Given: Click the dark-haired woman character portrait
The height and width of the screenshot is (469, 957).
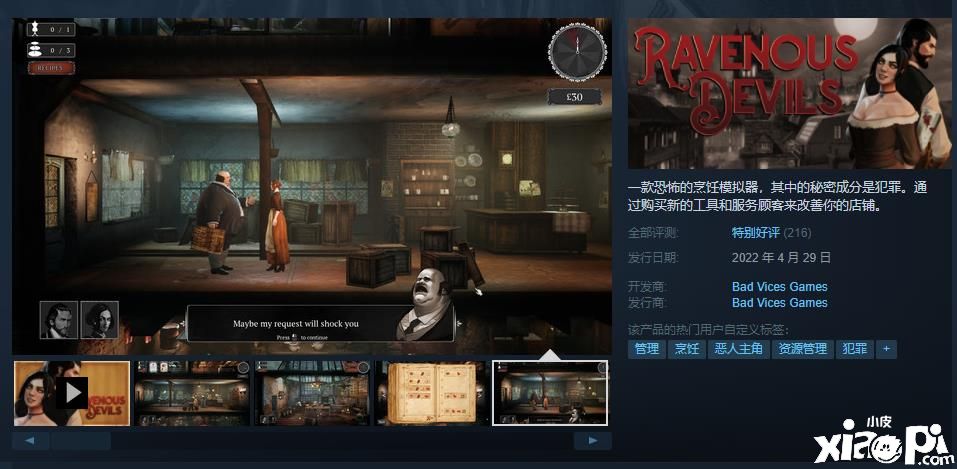Looking at the screenshot, I should 99,319.
